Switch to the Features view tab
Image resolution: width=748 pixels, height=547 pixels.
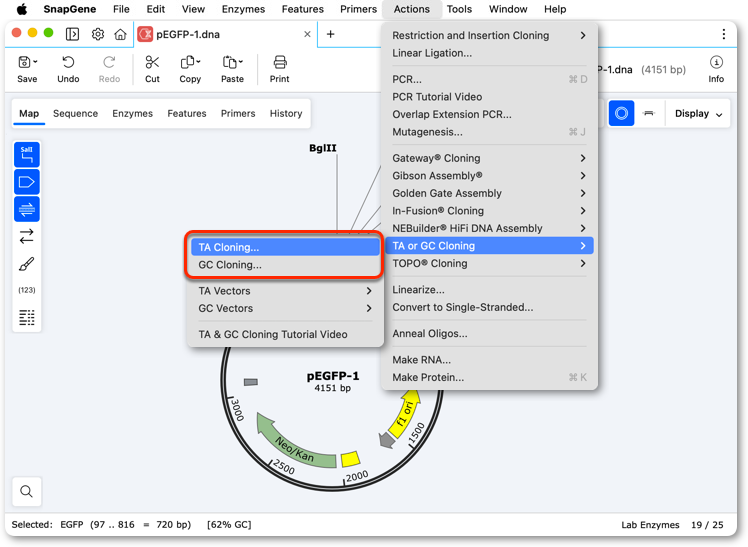[x=187, y=114]
